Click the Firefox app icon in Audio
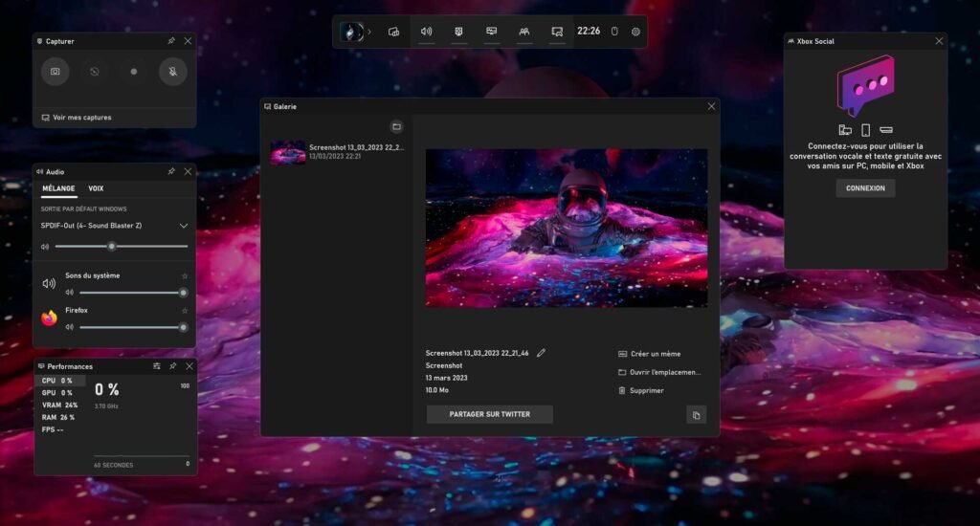The image size is (980, 526). coord(50,318)
